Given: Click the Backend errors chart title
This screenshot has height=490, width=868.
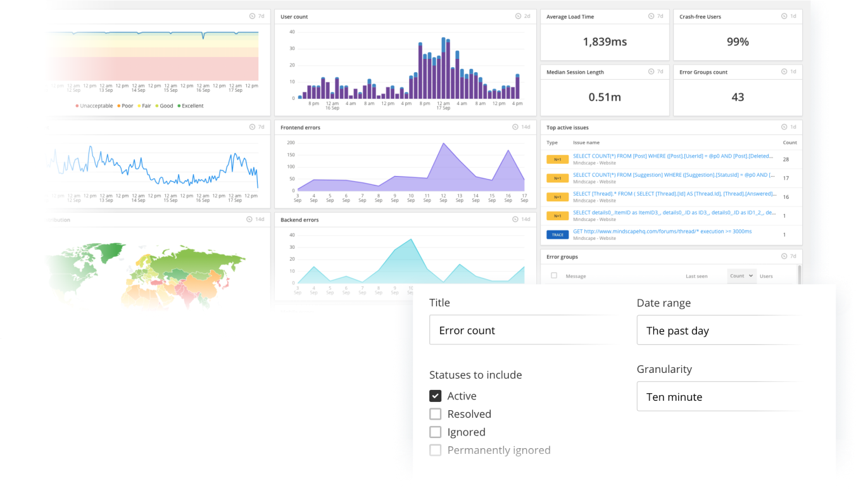Looking at the screenshot, I should click(299, 220).
